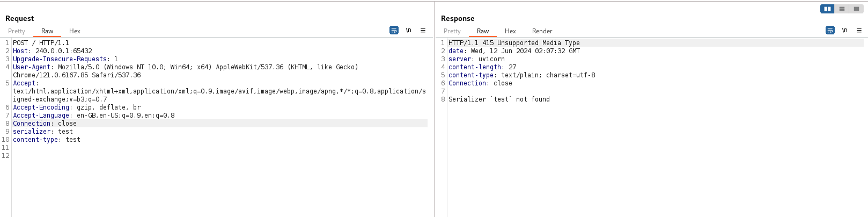Open the Request panel hamburger options menu
The width and height of the screenshot is (868, 217).
(x=423, y=31)
